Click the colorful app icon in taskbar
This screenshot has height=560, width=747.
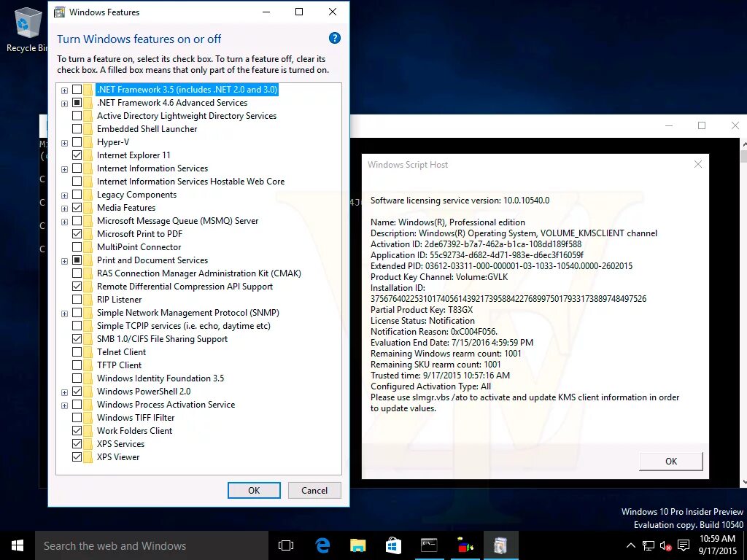[465, 545]
